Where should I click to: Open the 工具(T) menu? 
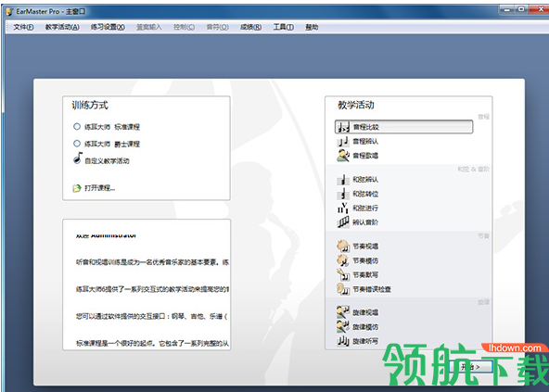(284, 27)
